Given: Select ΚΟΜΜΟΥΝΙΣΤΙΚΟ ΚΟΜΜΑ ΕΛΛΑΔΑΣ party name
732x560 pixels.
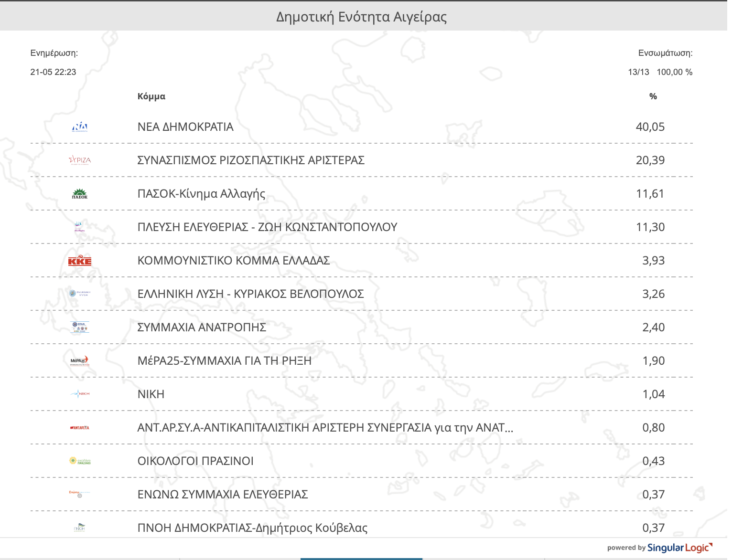Looking at the screenshot, I should [234, 261].
